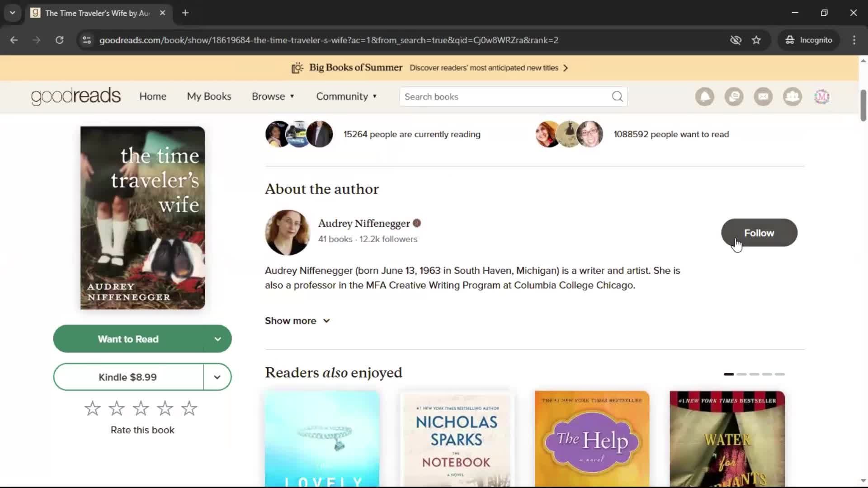Click the banner arrow chevron

point(566,68)
